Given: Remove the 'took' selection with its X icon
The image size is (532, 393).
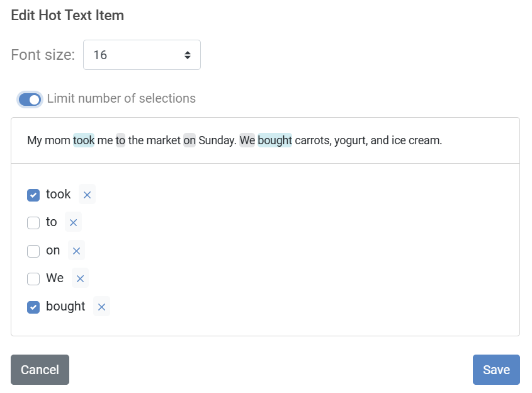Looking at the screenshot, I should [x=87, y=195].
